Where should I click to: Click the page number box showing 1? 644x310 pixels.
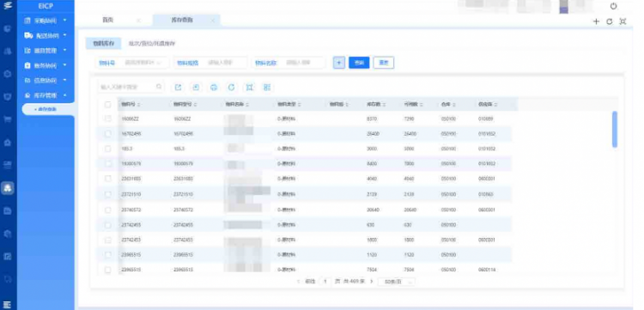coord(325,282)
